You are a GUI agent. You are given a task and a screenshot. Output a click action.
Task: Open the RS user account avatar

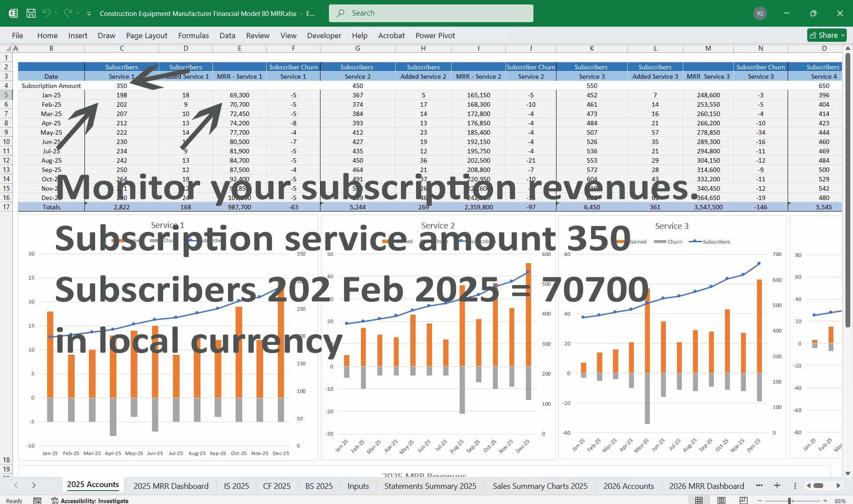(760, 13)
